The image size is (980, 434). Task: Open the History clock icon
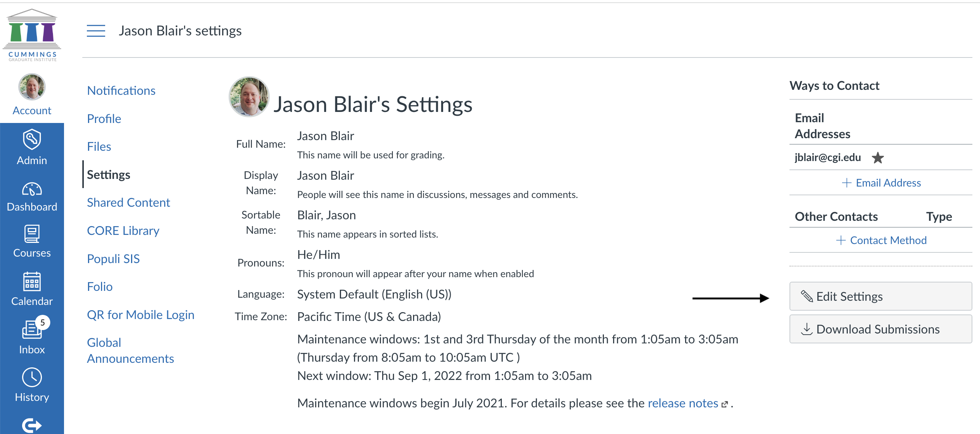click(32, 377)
